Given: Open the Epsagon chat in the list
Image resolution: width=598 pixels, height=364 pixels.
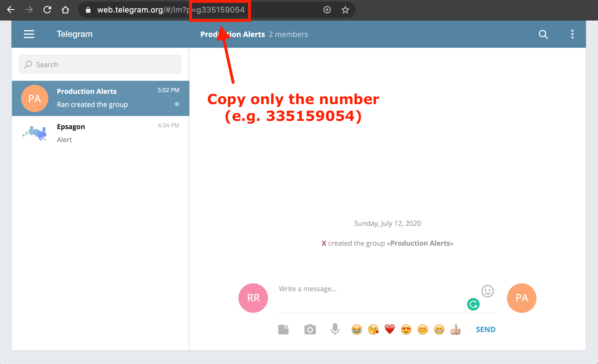Looking at the screenshot, I should pos(101,133).
